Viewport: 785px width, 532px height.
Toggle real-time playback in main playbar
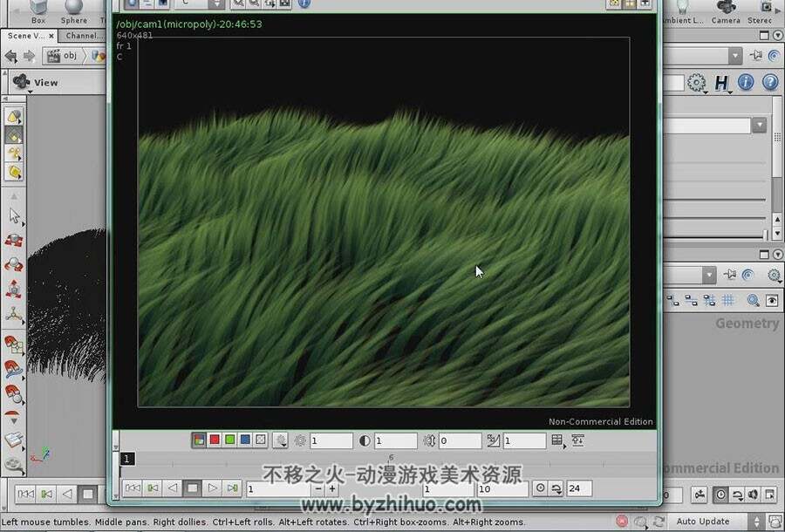tap(720, 494)
